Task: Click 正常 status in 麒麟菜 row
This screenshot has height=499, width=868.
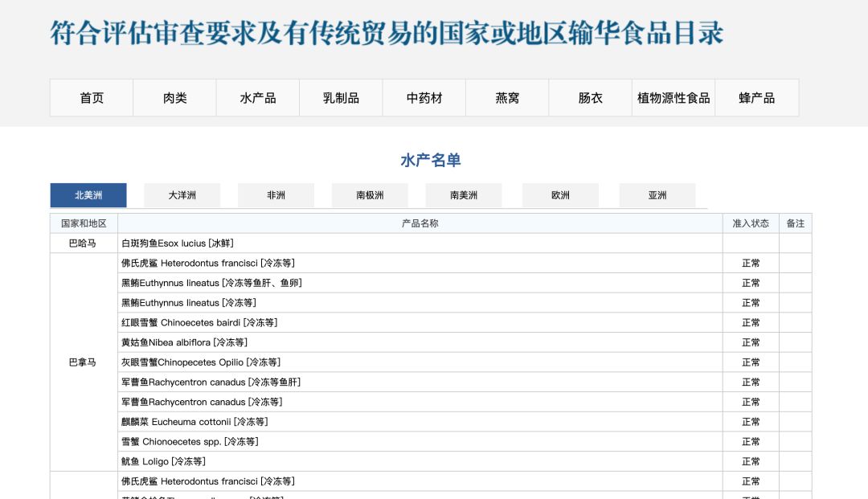Action: (751, 422)
